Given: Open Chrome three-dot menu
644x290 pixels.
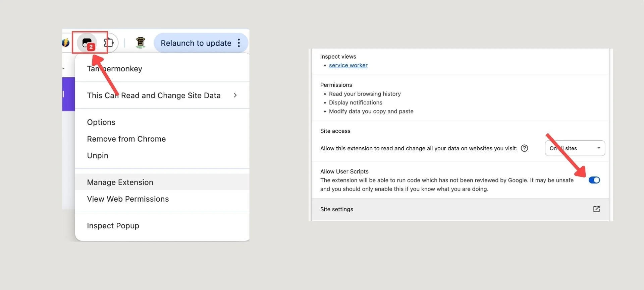Looking at the screenshot, I should 239,43.
